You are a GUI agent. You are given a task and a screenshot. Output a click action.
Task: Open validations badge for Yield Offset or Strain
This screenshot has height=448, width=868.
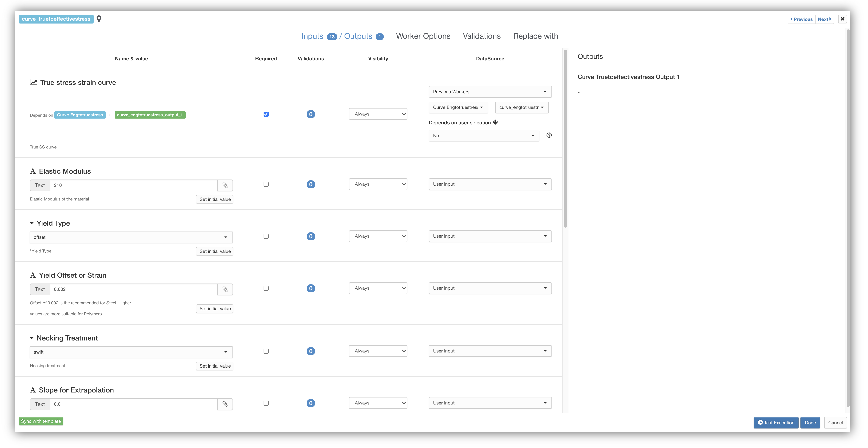pos(311,288)
